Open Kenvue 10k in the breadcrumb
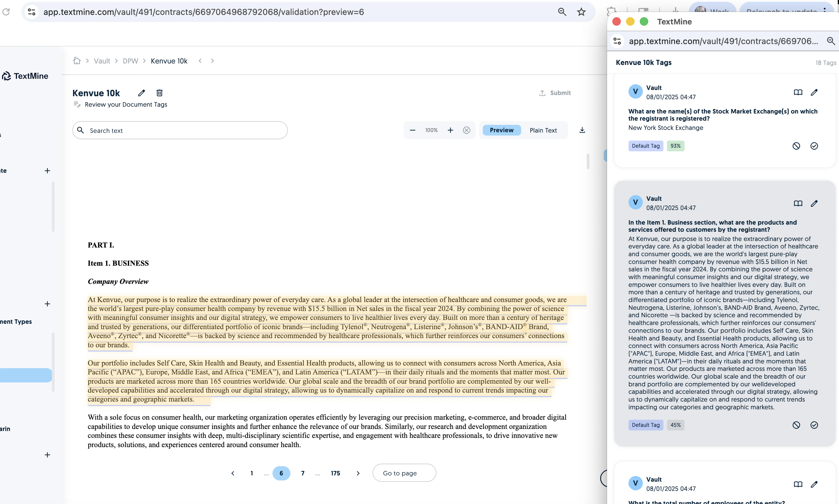The width and height of the screenshot is (839, 504). pos(169,61)
